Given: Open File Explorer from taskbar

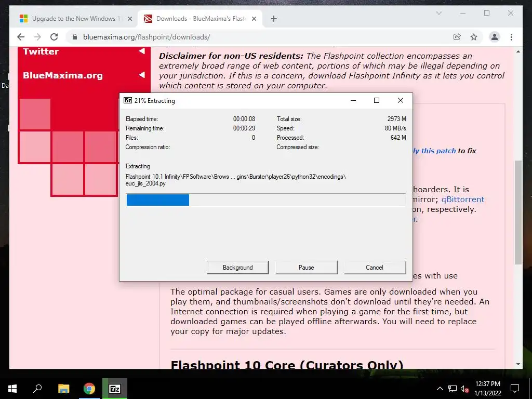Looking at the screenshot, I should tap(63, 389).
